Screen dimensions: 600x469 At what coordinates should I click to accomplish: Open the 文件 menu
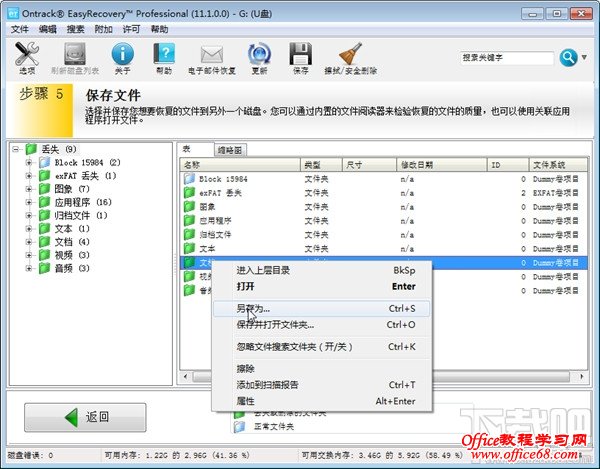(20, 29)
